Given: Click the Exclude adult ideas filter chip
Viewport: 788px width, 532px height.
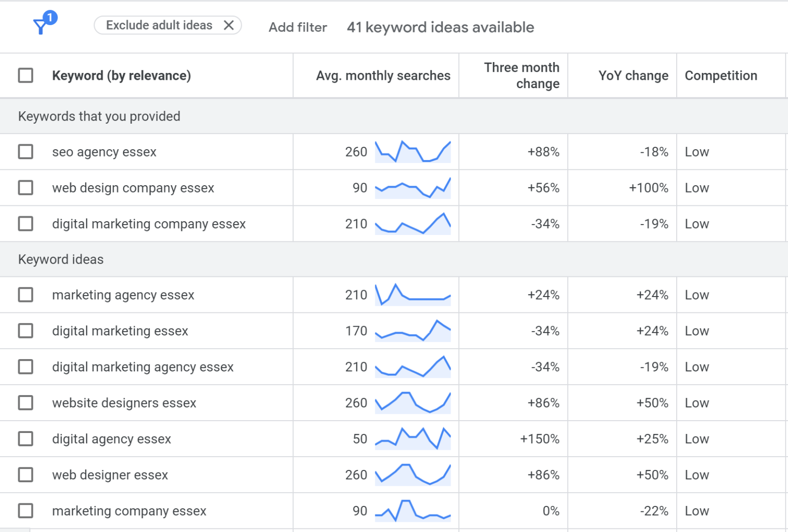Looking at the screenshot, I should click(159, 25).
